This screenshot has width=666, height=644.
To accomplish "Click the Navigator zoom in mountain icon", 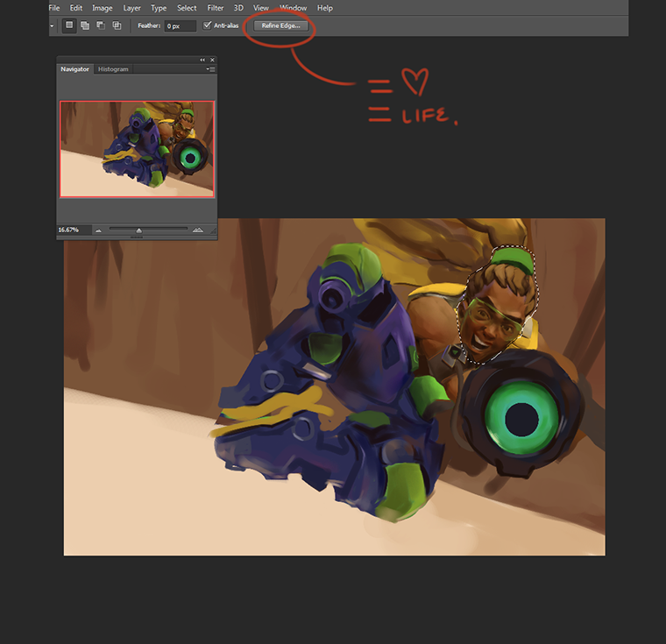I will pos(197,230).
